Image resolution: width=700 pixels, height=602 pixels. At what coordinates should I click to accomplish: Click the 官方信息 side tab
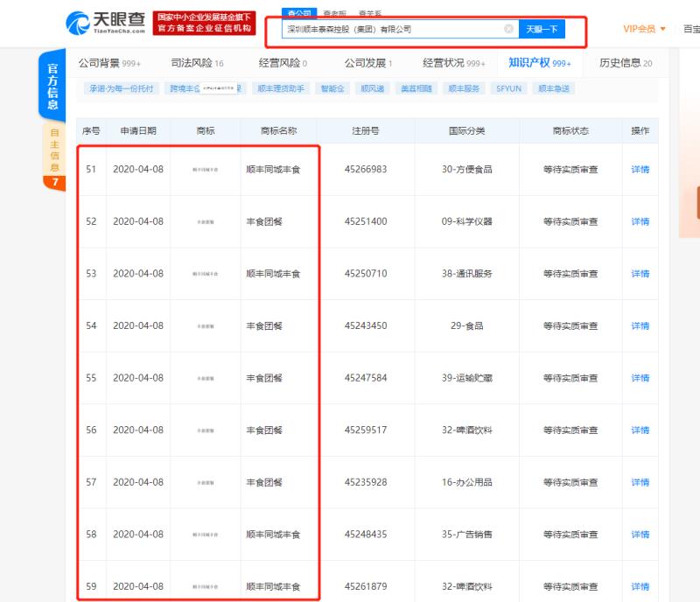pyautogui.click(x=52, y=86)
